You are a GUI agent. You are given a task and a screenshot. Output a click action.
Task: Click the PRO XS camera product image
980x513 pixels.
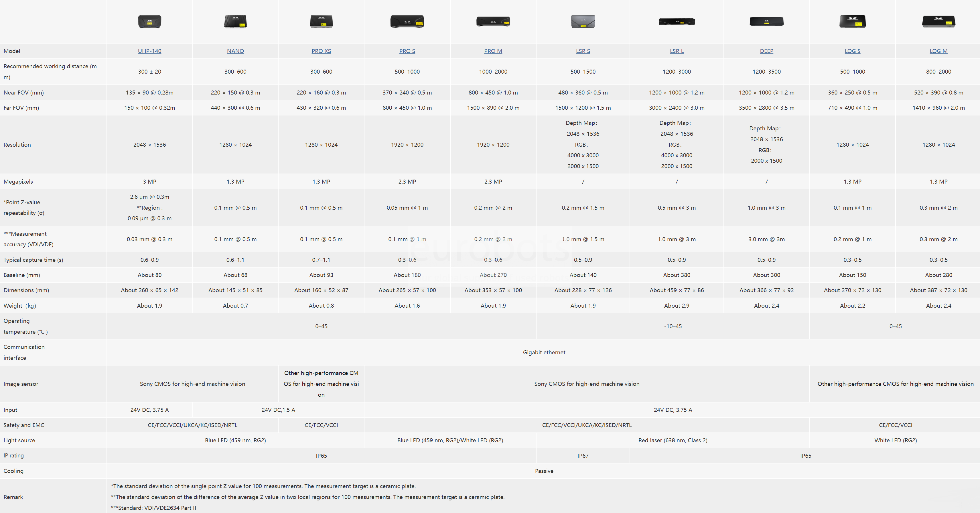tap(322, 22)
